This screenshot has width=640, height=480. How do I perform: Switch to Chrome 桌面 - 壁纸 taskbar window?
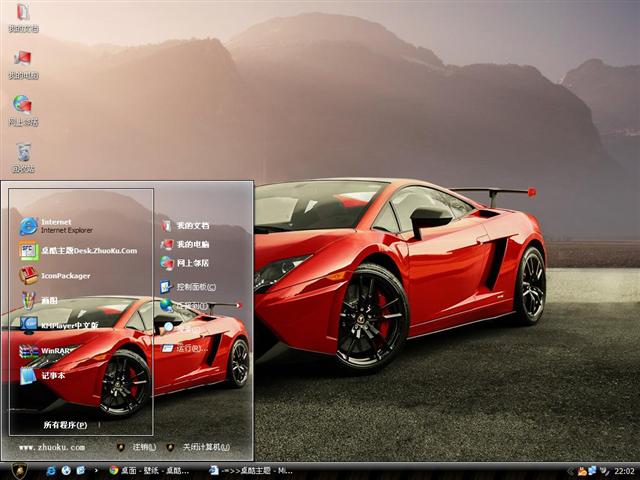[x=149, y=471]
